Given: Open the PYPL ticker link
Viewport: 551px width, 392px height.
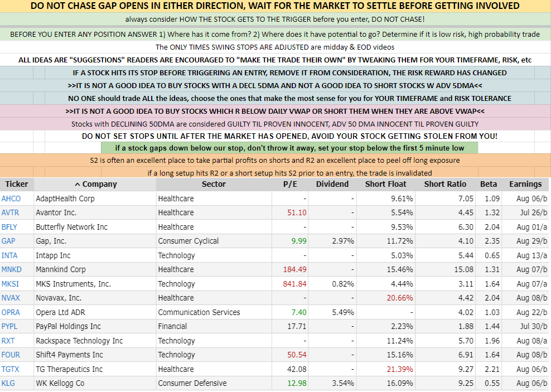Looking at the screenshot, I should (x=9, y=326).
